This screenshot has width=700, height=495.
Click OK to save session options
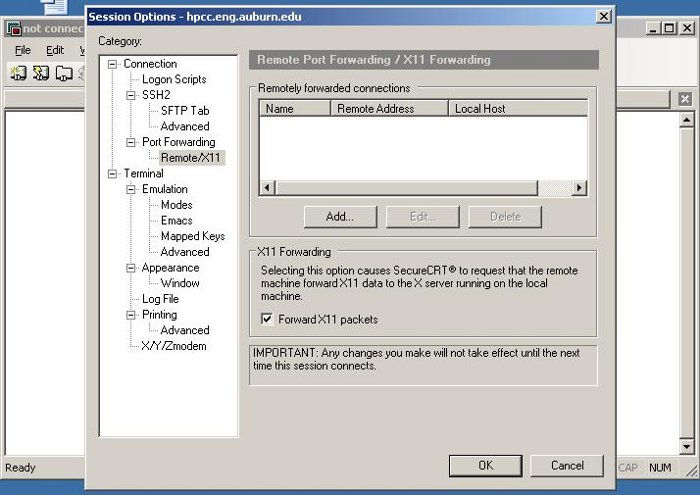pos(486,466)
